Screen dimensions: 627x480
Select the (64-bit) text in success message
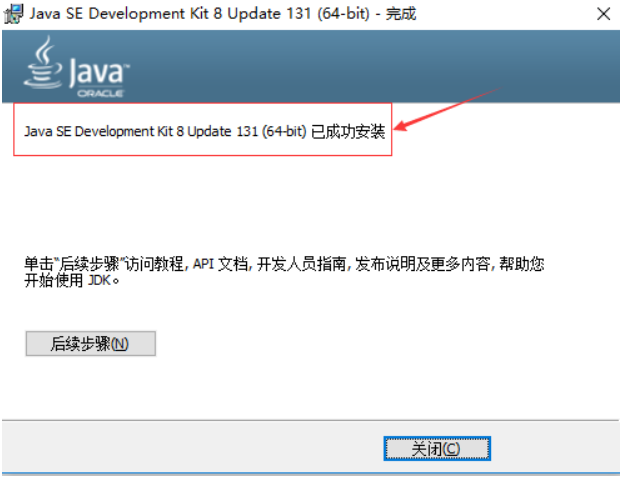pos(284,132)
